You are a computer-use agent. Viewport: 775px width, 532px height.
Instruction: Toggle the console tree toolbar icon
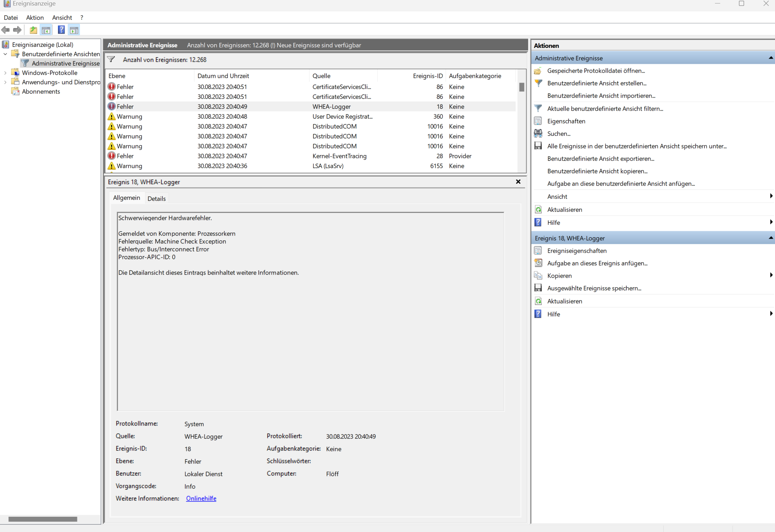pos(46,30)
